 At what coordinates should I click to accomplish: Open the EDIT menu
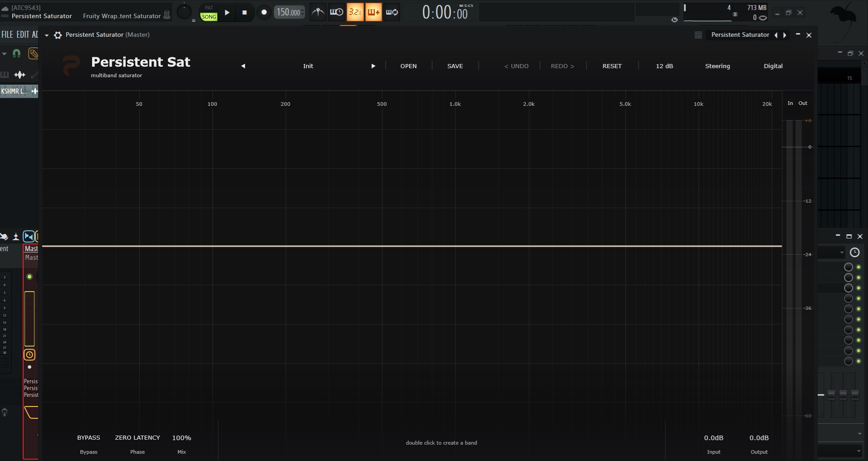click(x=23, y=35)
